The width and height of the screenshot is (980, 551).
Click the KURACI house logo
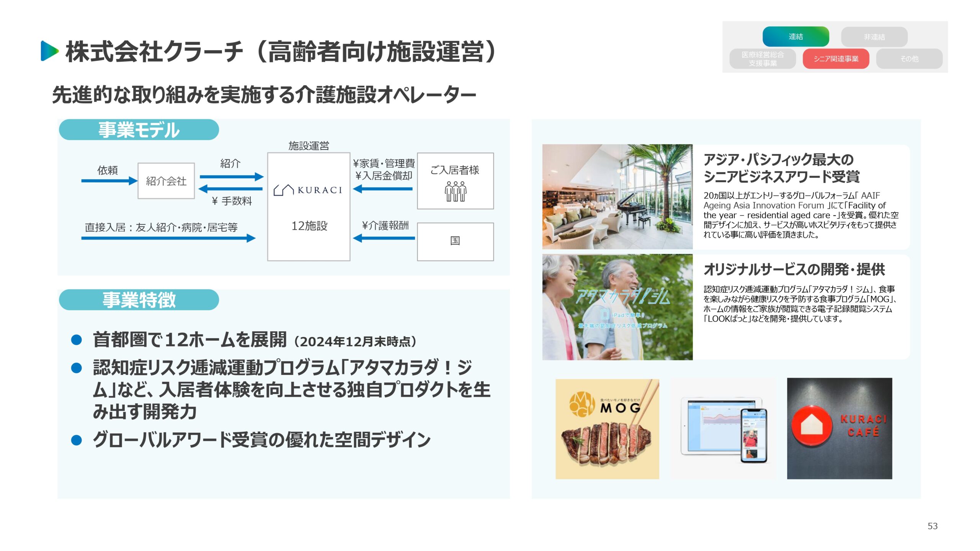click(x=284, y=190)
